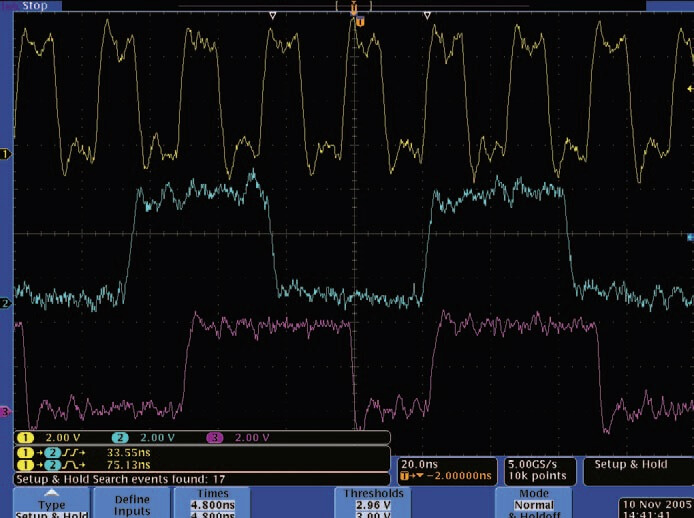694x518 pixels.
Task: Click the channel 1 yellow ground marker
Action: 5,153
